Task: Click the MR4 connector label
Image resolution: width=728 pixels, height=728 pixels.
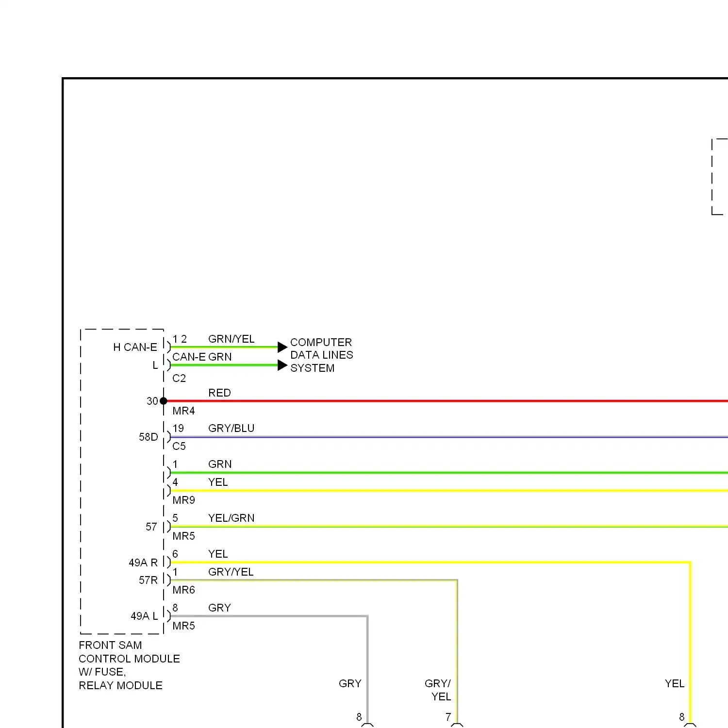Action: pyautogui.click(x=183, y=411)
